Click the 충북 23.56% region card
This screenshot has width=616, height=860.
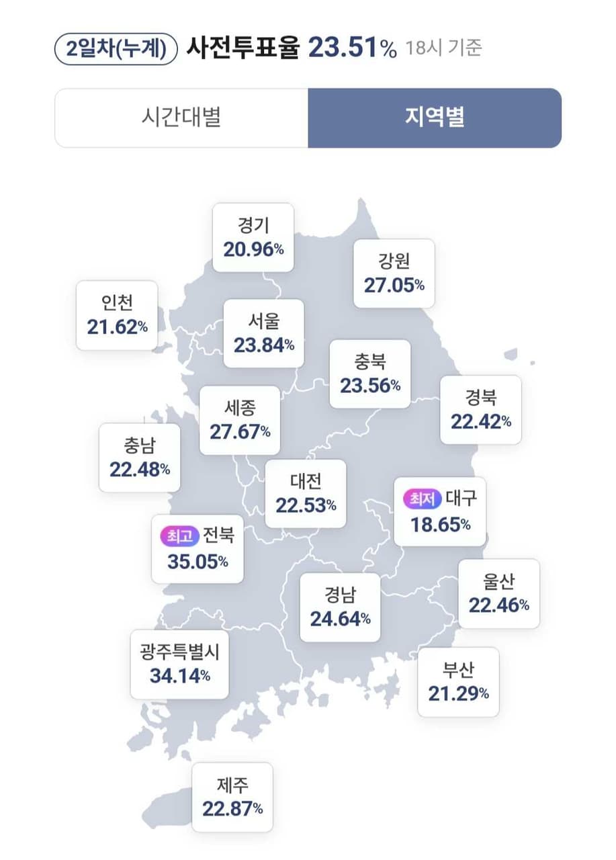click(370, 374)
